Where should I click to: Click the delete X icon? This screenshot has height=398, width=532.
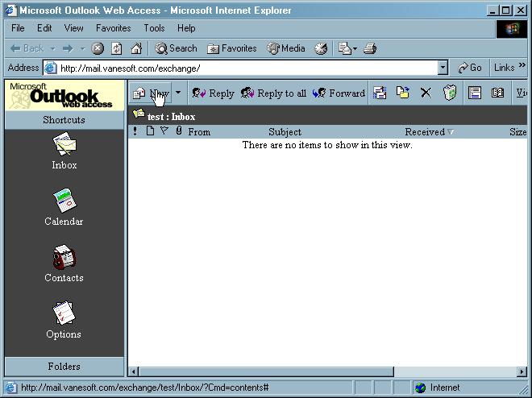[x=426, y=93]
